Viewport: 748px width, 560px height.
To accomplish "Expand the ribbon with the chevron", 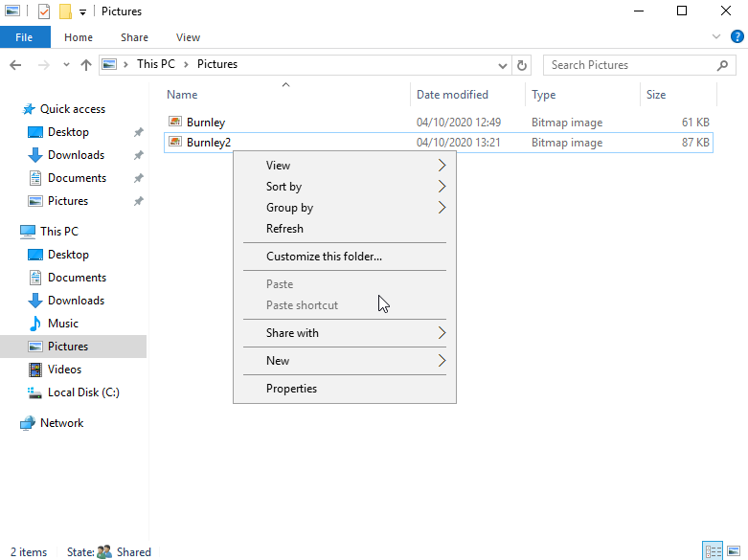I will [x=716, y=36].
